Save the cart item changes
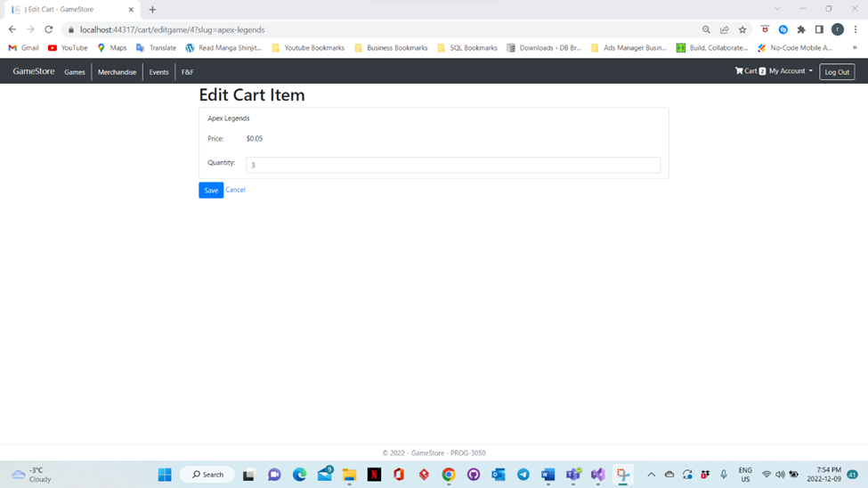This screenshot has height=488, width=868. point(211,190)
